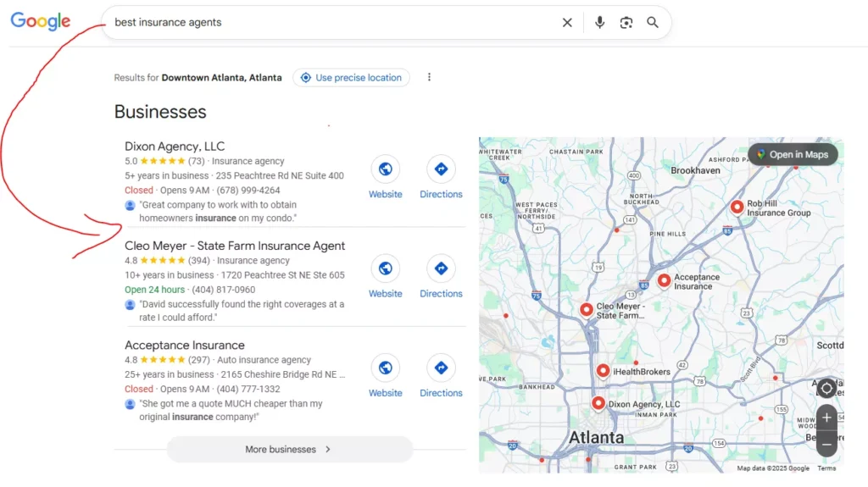Click Cleo Meyer 4.8 star rating (394)
Screen dimensions: 868x487
pyautogui.click(x=167, y=260)
